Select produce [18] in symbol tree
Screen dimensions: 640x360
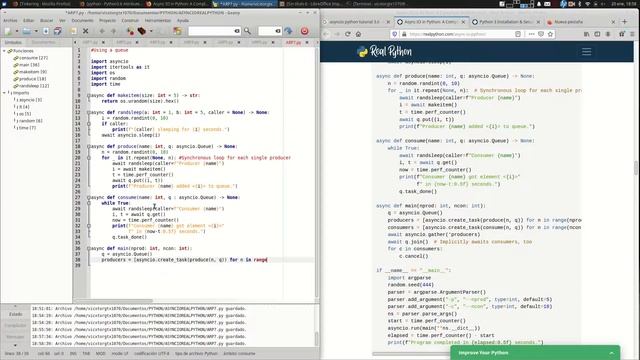click(x=33, y=79)
